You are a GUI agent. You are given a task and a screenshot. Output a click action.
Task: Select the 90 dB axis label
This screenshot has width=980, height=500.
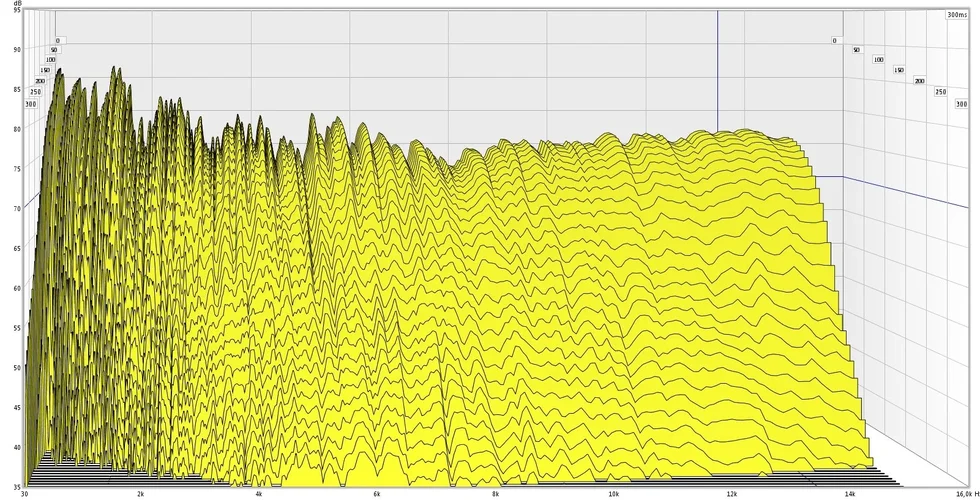[16, 49]
